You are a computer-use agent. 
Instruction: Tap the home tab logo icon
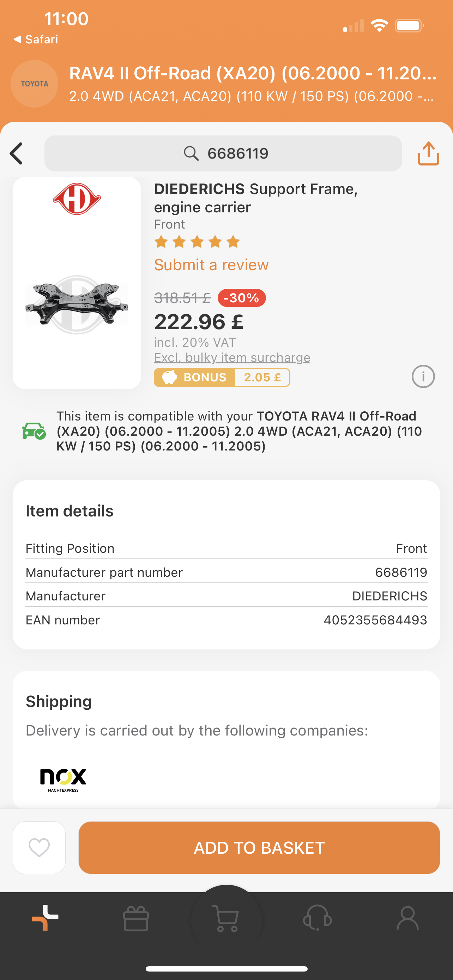coord(45,918)
